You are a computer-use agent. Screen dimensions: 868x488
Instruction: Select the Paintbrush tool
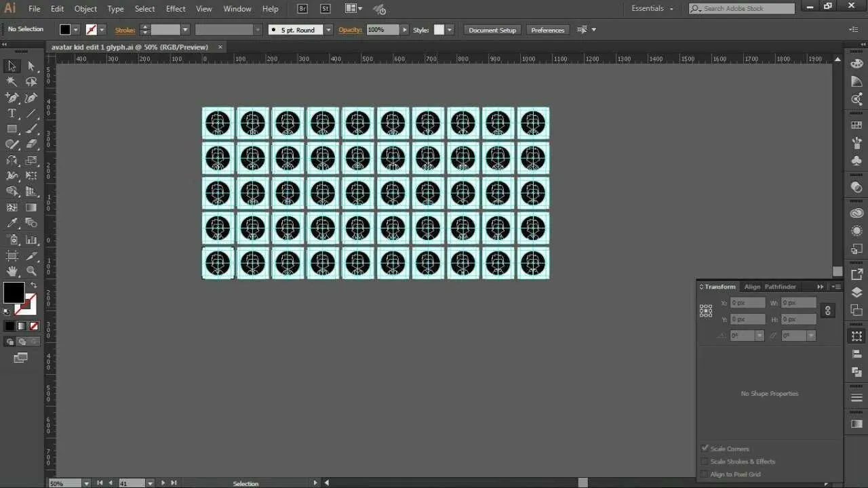tap(31, 129)
